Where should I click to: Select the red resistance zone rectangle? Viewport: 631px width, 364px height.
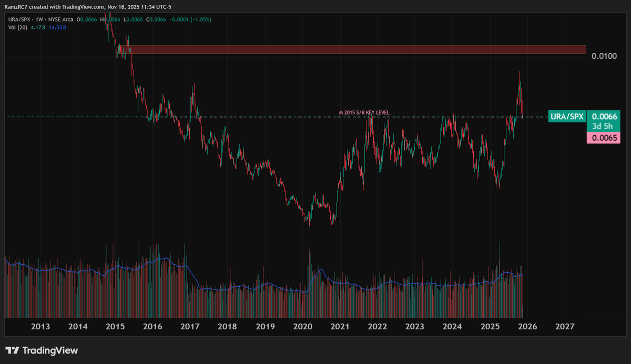[x=351, y=49]
